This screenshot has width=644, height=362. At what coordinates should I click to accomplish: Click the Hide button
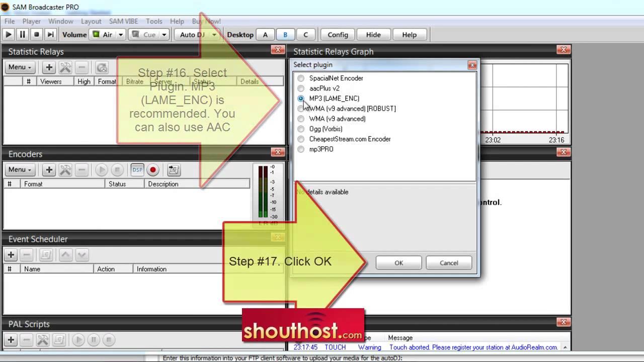pyautogui.click(x=373, y=35)
